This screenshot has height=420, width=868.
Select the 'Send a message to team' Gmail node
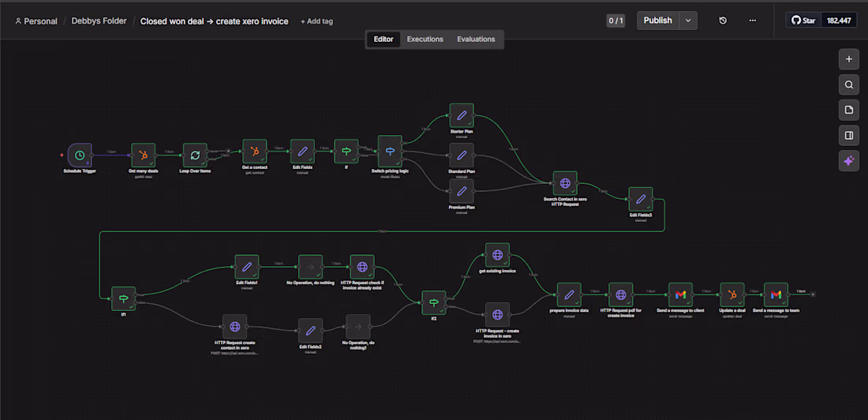[776, 294]
